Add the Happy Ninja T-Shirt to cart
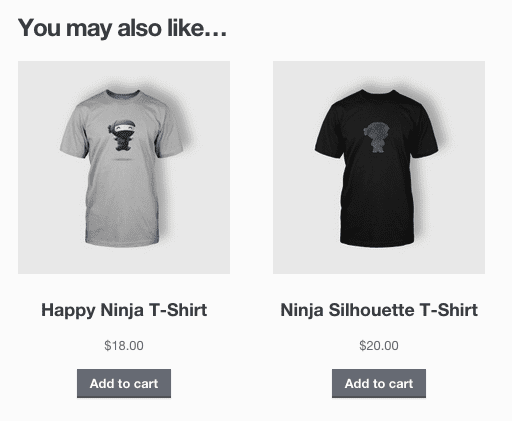Screen dimensions: 512x421 tap(124, 383)
